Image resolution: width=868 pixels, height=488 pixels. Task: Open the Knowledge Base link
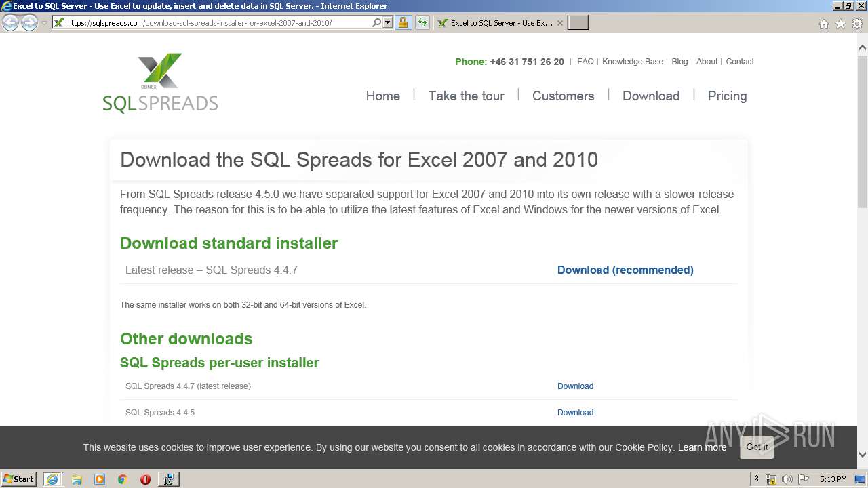(633, 62)
